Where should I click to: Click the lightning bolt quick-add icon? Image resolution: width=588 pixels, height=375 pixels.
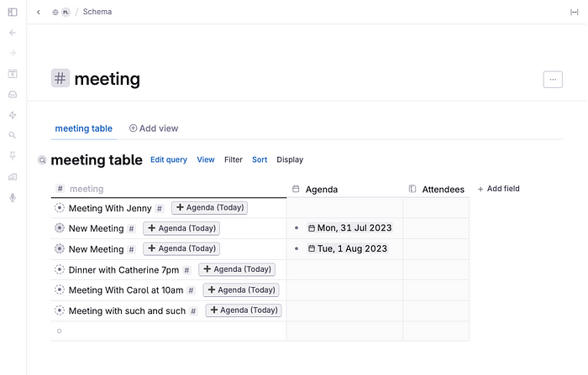[12, 115]
